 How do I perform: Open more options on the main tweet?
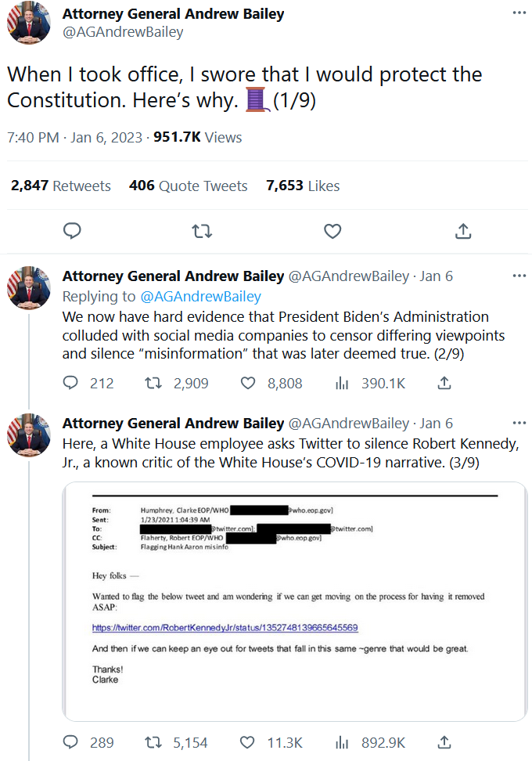click(x=519, y=13)
